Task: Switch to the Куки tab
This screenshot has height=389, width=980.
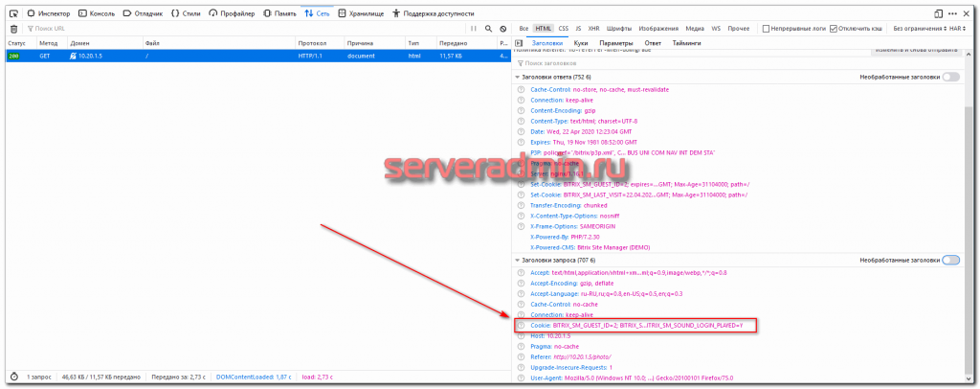Action: point(581,43)
